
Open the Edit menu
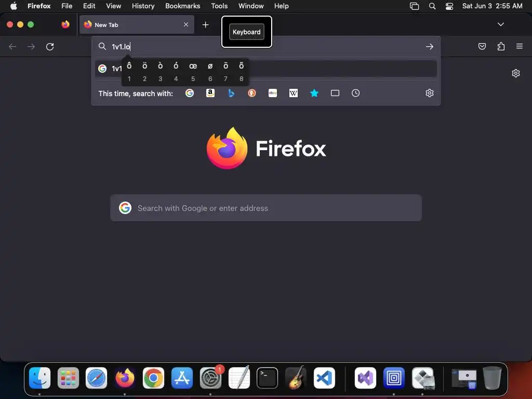pos(89,6)
